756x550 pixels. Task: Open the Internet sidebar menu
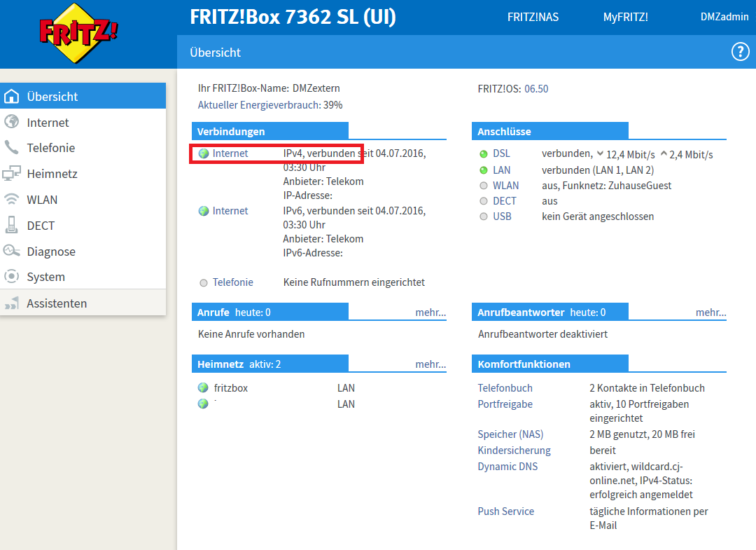(x=83, y=122)
